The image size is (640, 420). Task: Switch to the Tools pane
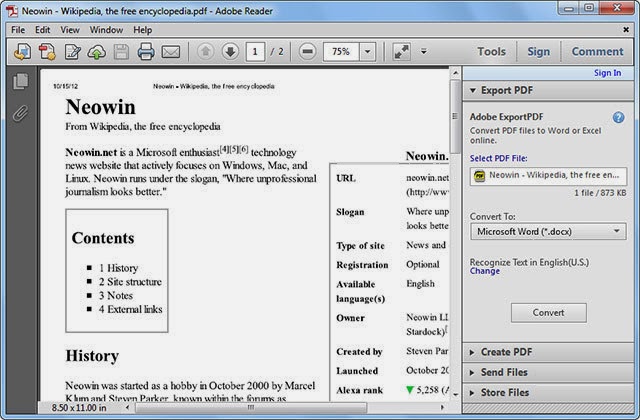[x=491, y=51]
